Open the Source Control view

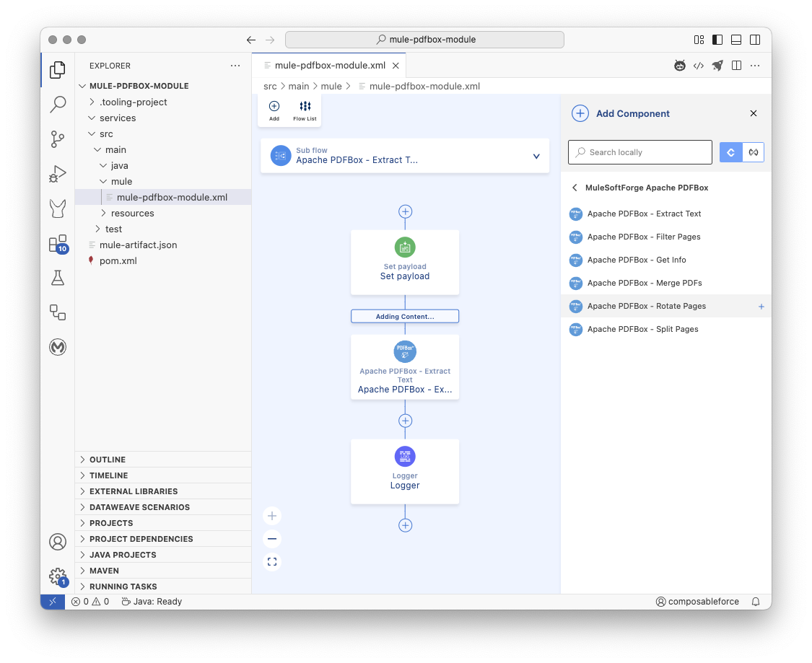58,139
